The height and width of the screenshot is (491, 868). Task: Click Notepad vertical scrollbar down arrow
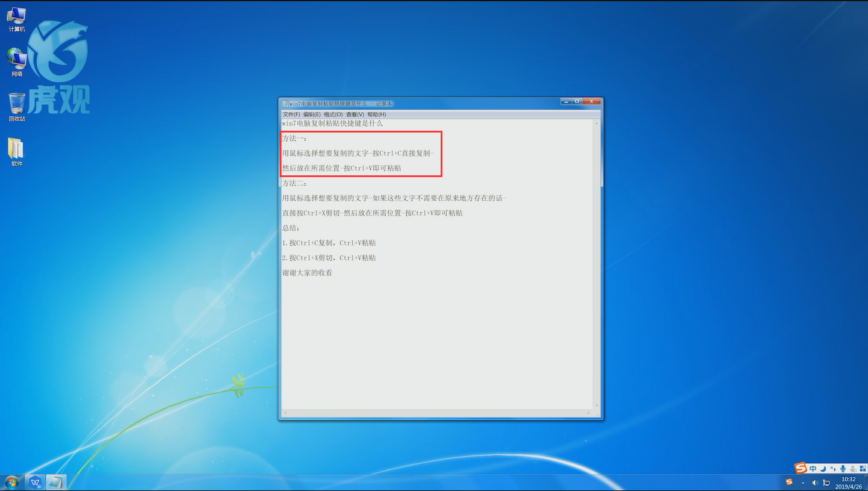[597, 405]
